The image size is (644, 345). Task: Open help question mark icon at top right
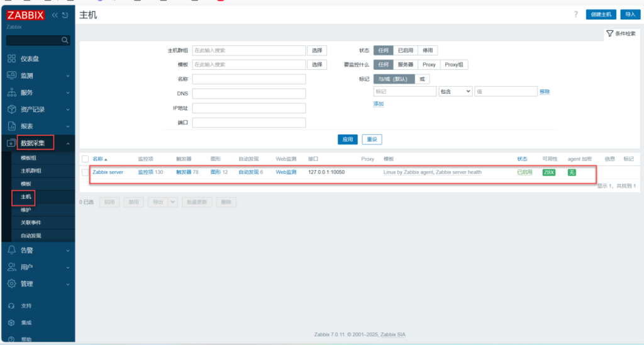575,14
